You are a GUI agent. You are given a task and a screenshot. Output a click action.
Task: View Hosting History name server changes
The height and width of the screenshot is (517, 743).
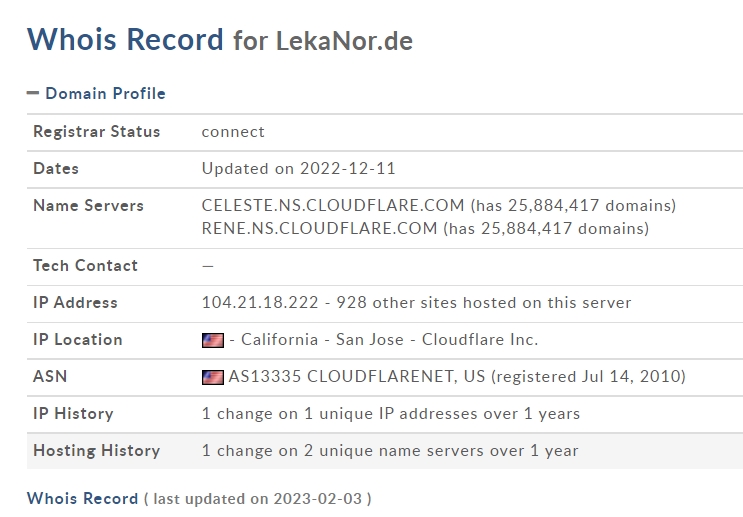pyautogui.click(x=390, y=451)
